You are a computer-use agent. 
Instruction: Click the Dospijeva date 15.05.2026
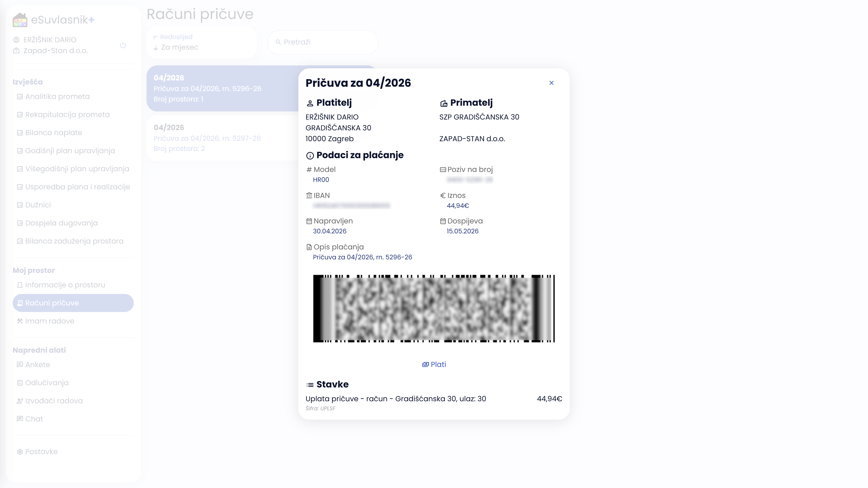tap(462, 231)
